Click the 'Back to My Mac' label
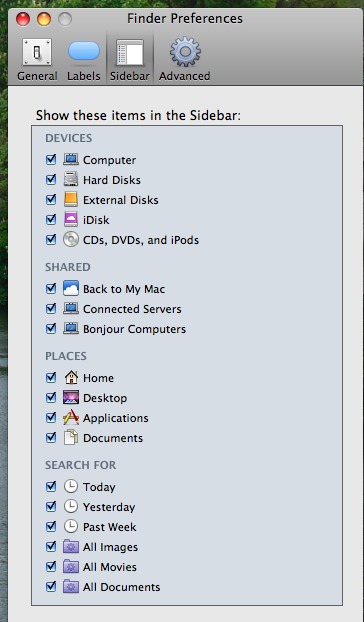The height and width of the screenshot is (622, 364). coord(124,289)
